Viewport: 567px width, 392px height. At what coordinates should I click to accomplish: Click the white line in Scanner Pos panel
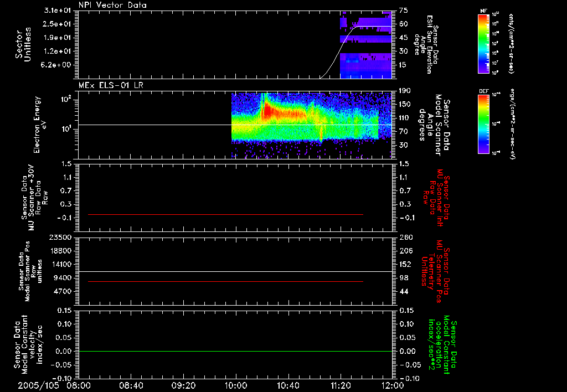(235, 271)
